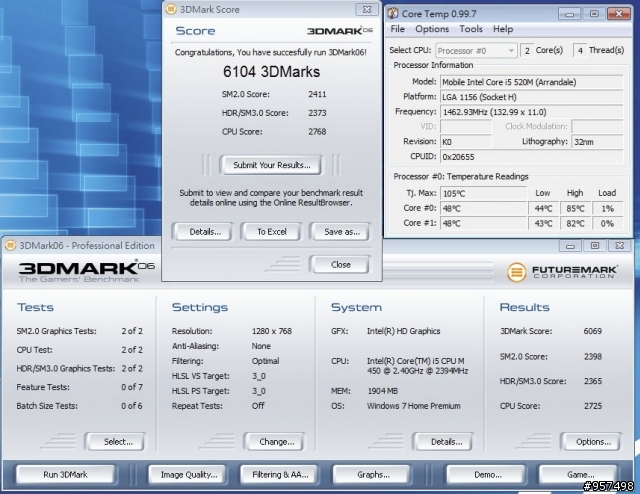Click the CPUID field 0x20655
This screenshot has height=494, width=640.
click(x=531, y=157)
